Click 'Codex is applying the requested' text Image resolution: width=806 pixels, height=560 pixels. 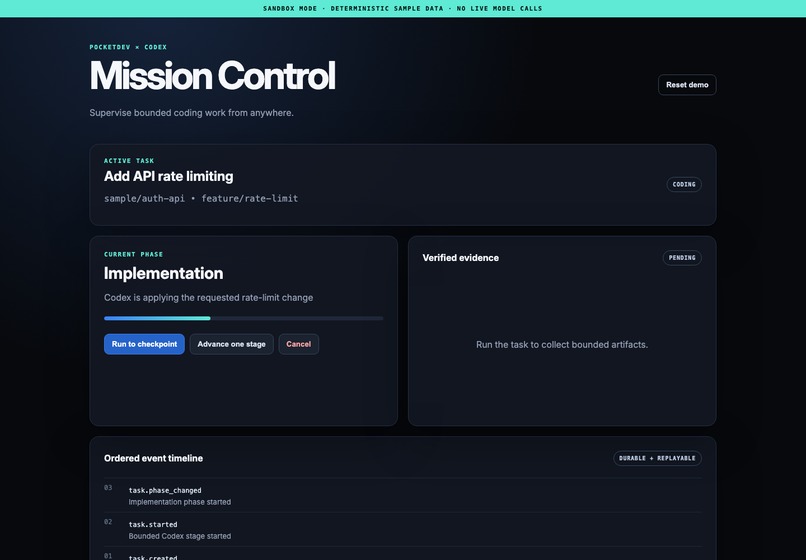tap(208, 298)
